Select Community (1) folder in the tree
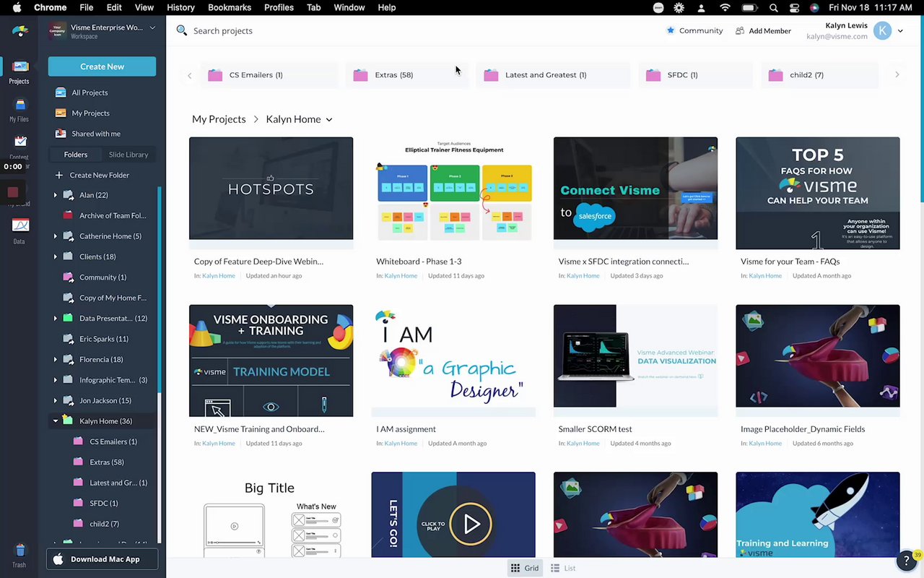The height and width of the screenshot is (578, 924). [x=103, y=277]
